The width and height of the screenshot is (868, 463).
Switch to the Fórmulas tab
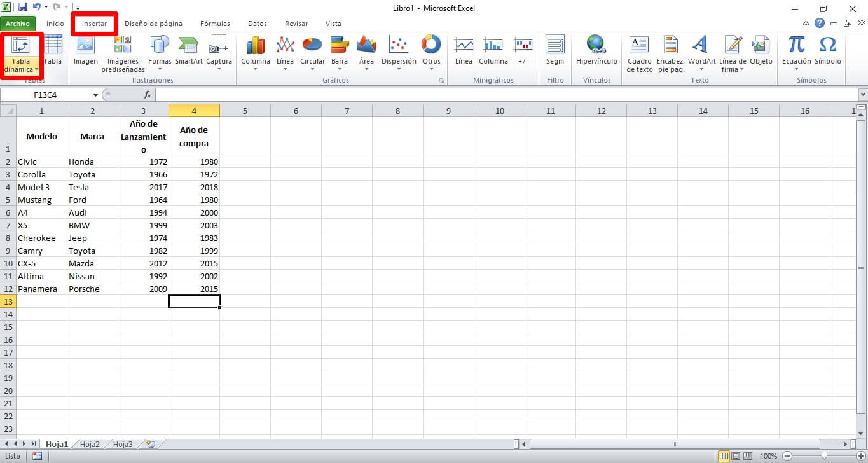[x=215, y=24]
